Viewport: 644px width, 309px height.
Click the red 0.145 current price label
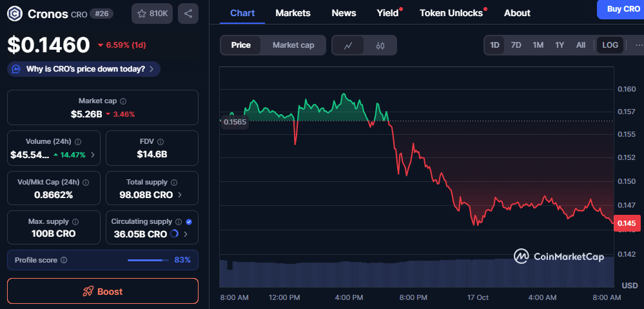coord(627,223)
